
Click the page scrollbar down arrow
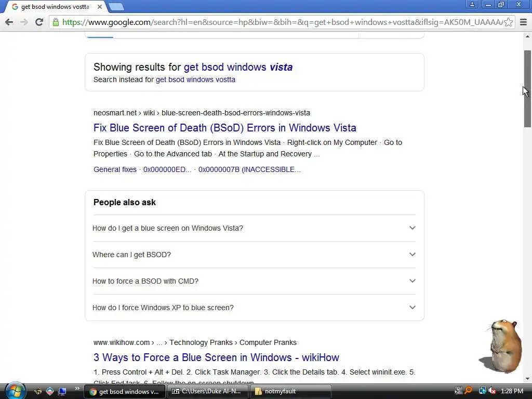527,379
